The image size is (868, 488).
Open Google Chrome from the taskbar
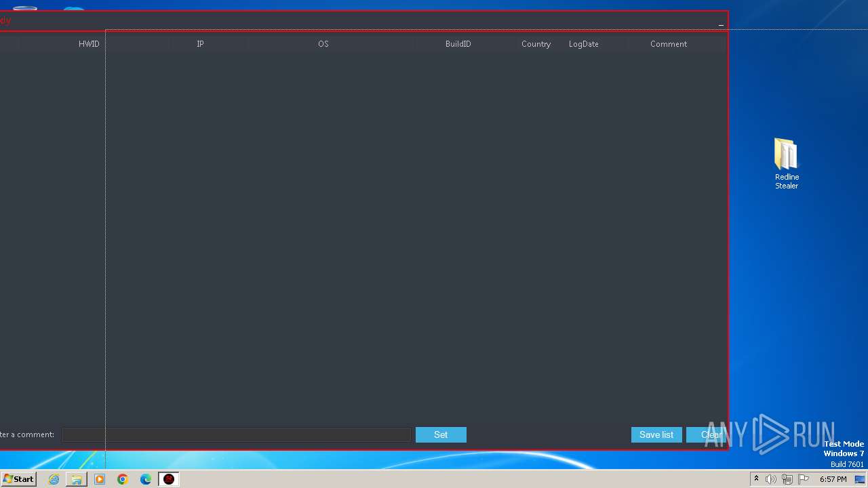(123, 479)
